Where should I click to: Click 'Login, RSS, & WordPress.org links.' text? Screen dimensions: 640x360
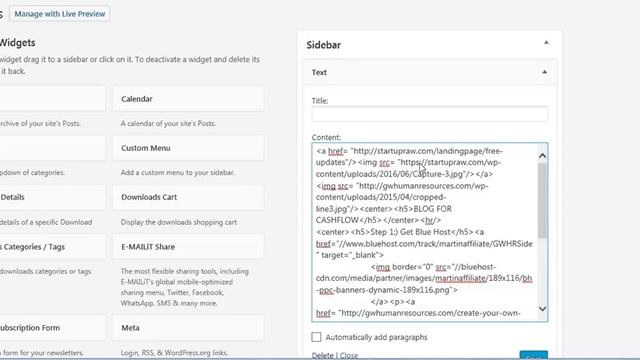[174, 353]
